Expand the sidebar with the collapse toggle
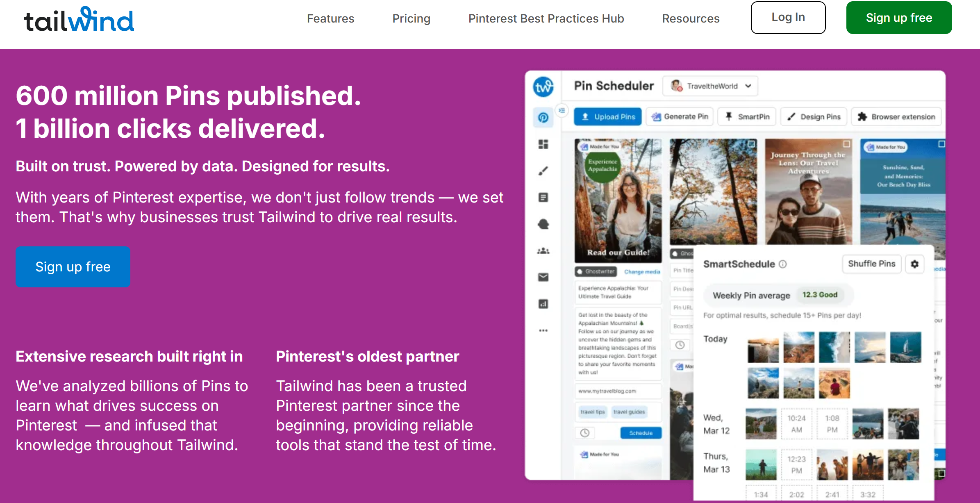 point(562,110)
